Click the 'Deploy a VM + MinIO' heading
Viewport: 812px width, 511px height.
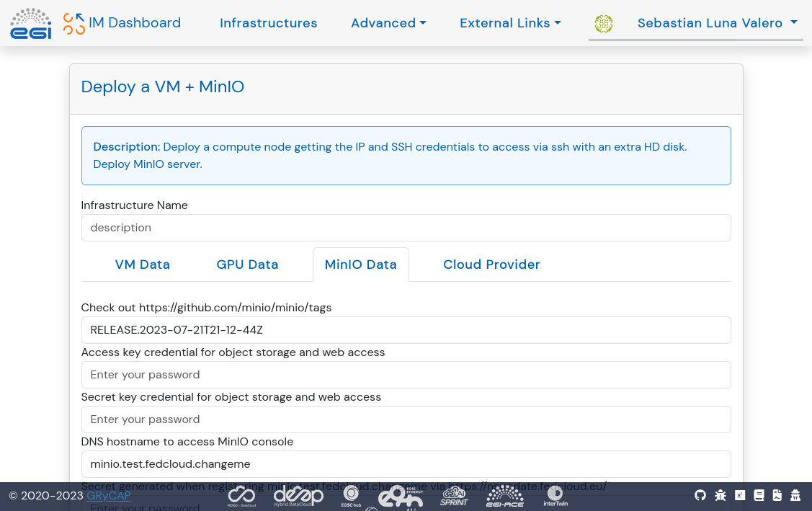tap(163, 86)
